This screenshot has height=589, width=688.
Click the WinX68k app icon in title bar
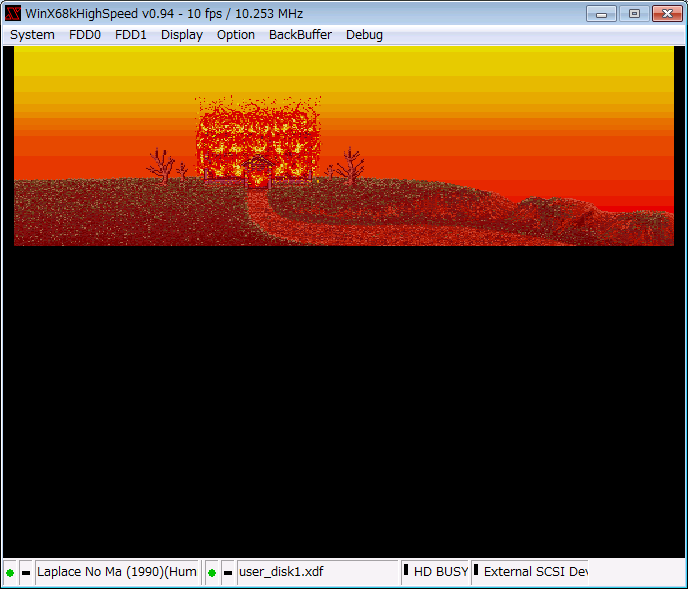click(x=13, y=14)
